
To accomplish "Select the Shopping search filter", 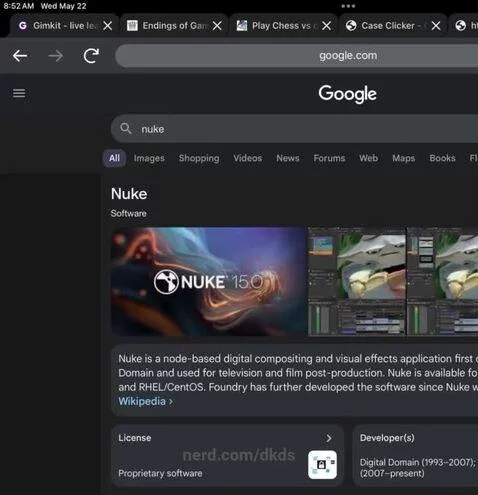I will tap(199, 158).
